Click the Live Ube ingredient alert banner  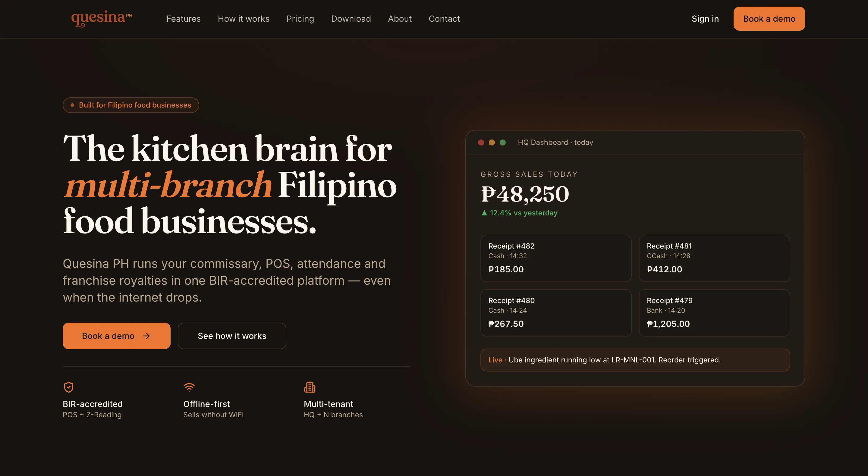[635, 360]
